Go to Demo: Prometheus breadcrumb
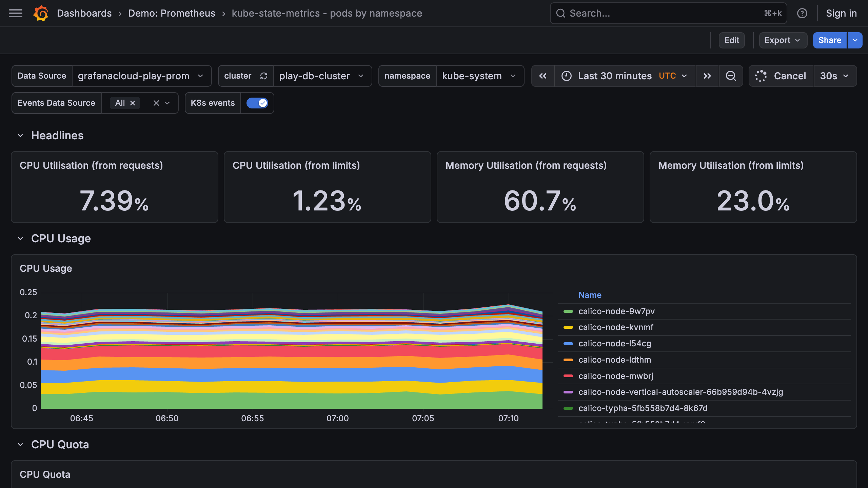The width and height of the screenshot is (868, 488). coord(172,13)
